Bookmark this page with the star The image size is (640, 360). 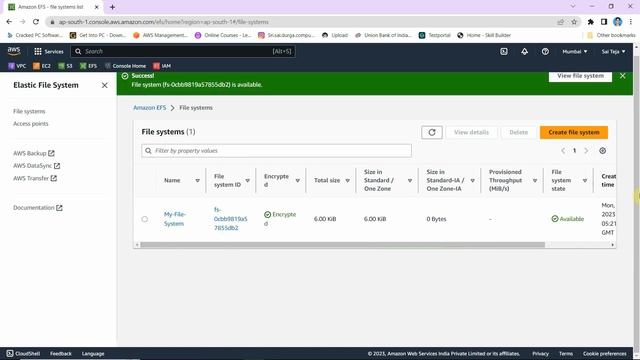(x=574, y=22)
